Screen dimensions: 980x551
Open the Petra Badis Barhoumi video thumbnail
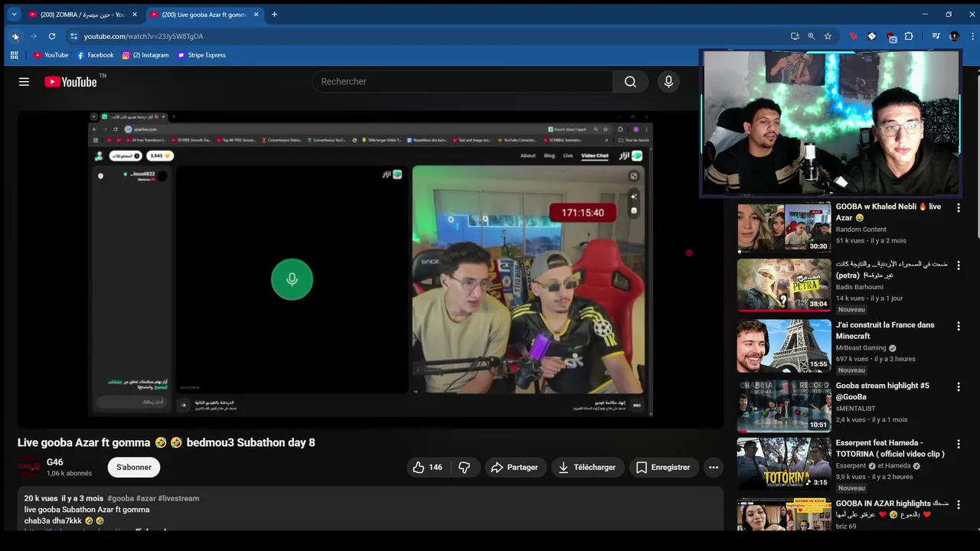(783, 285)
